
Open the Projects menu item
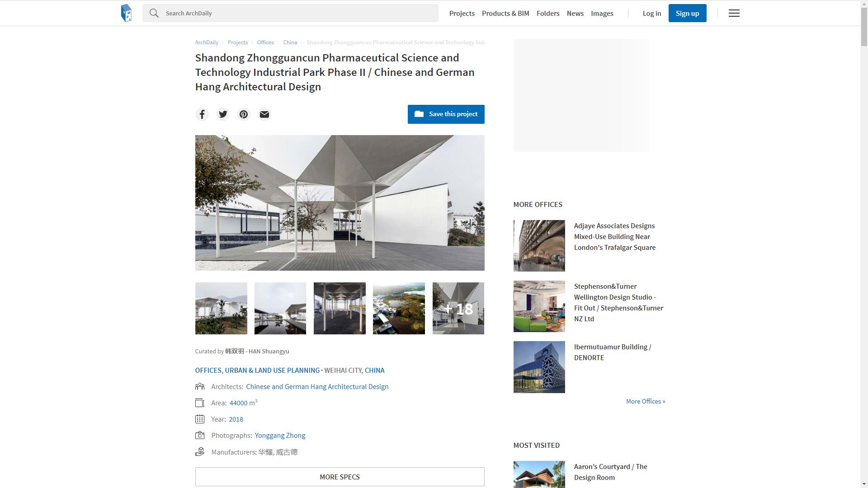(462, 14)
